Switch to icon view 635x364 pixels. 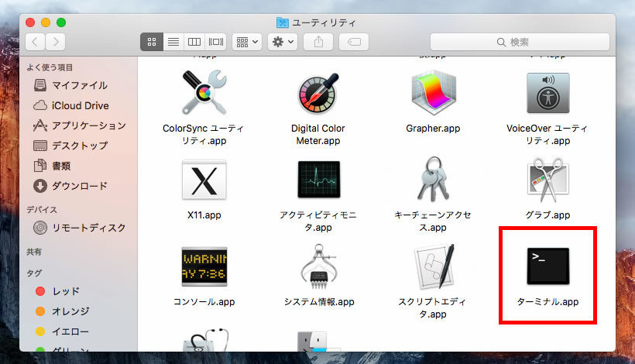(152, 42)
